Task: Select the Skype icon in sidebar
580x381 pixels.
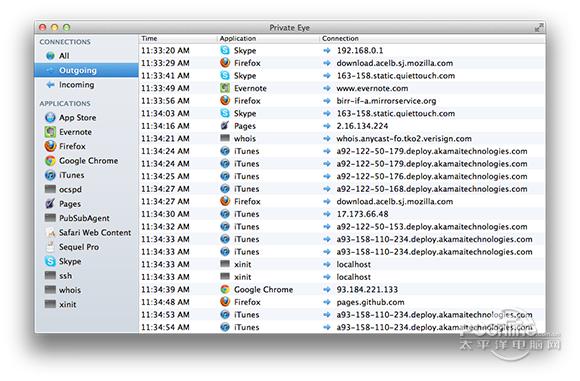Action: pos(50,261)
